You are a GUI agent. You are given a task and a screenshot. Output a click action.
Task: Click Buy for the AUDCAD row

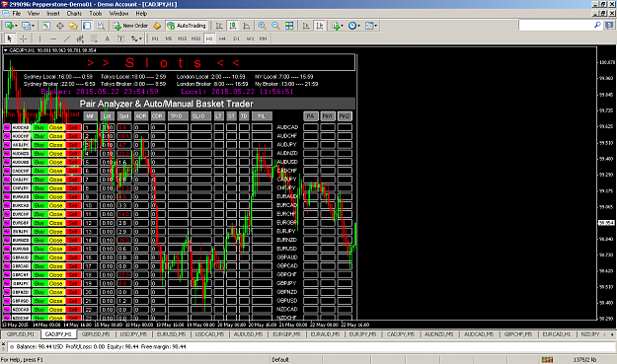click(x=39, y=127)
